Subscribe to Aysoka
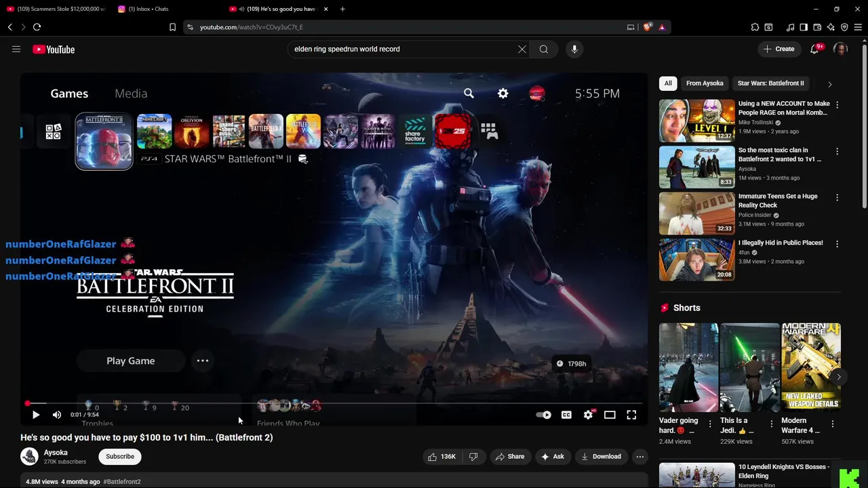Viewport: 868px width, 488px height. tap(120, 457)
